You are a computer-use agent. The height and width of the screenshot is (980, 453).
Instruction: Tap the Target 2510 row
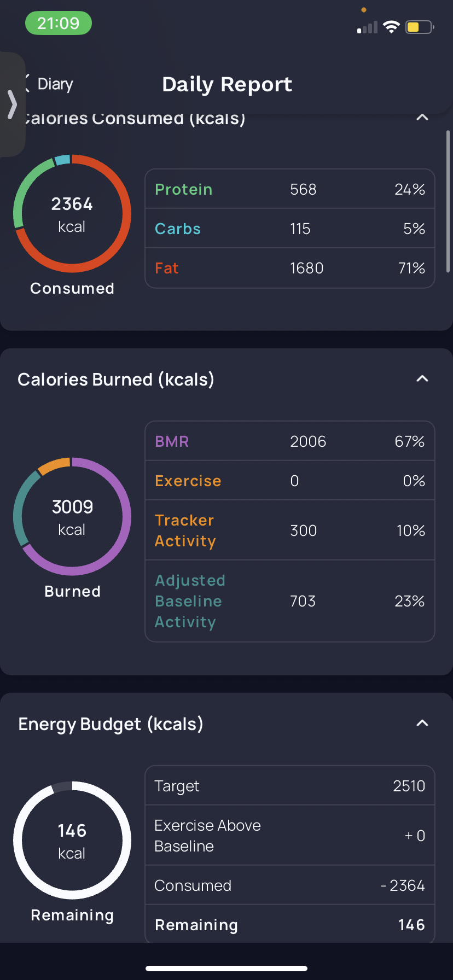point(290,786)
